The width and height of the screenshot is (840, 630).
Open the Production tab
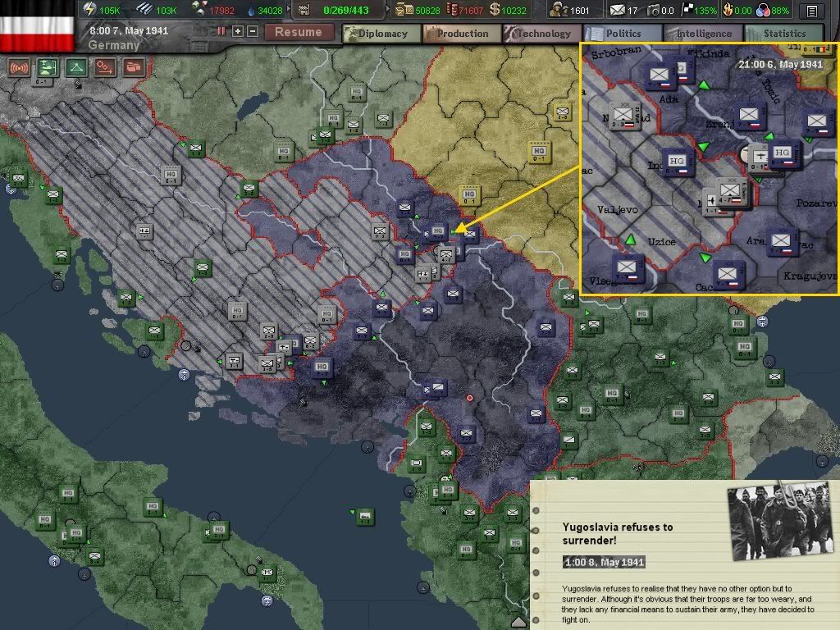[x=463, y=33]
